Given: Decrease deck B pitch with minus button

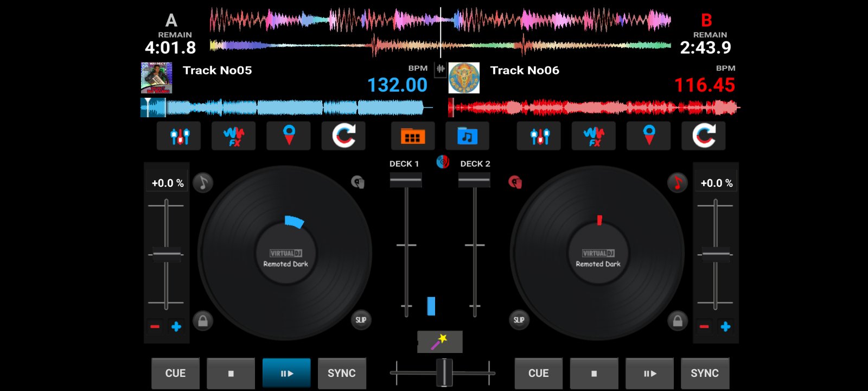Looking at the screenshot, I should pos(704,327).
